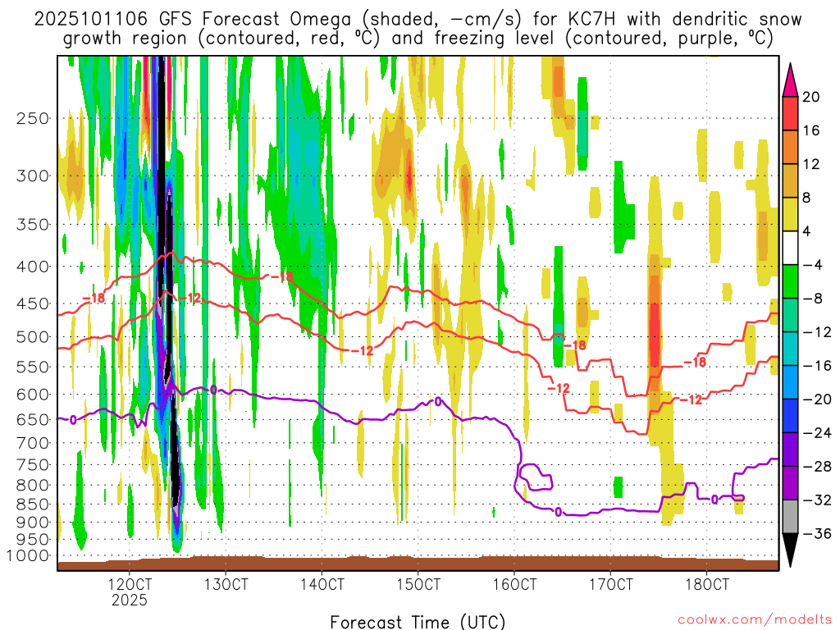The image size is (840, 630).
Task: Click the 300 pressure level label
Action: coord(33,176)
